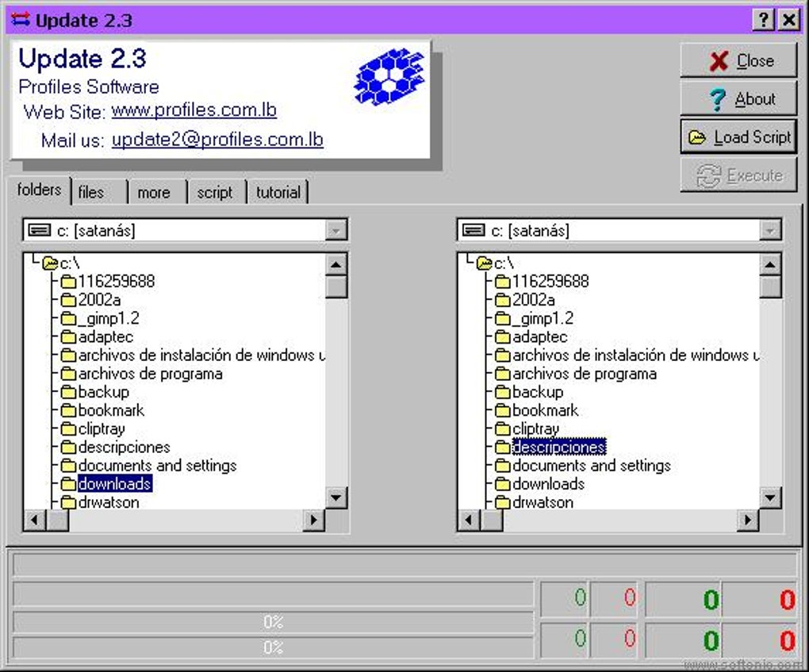Select bookmark in the right folder tree
Screen dimensions: 809x672
pyautogui.click(x=546, y=410)
